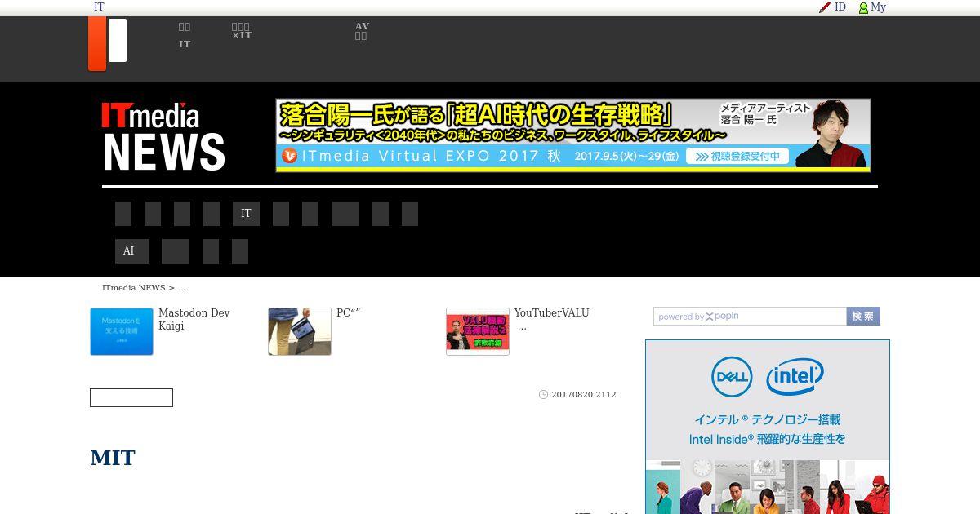The width and height of the screenshot is (980, 514).
Task: Open the VALU video thumbnail image
Action: point(478,331)
